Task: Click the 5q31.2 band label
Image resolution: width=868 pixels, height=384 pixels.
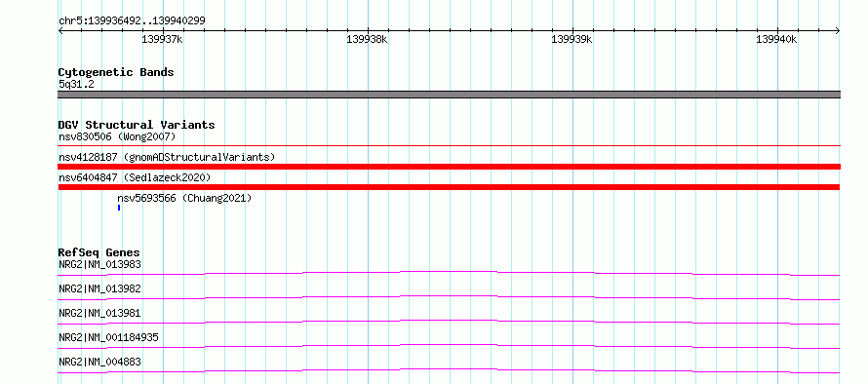Action: pyautogui.click(x=76, y=84)
